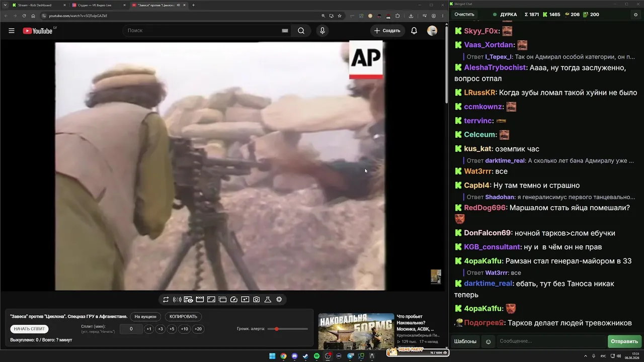This screenshot has width=644, height=362.
Task: Bookmark this page with the star icon
Action: (341, 16)
